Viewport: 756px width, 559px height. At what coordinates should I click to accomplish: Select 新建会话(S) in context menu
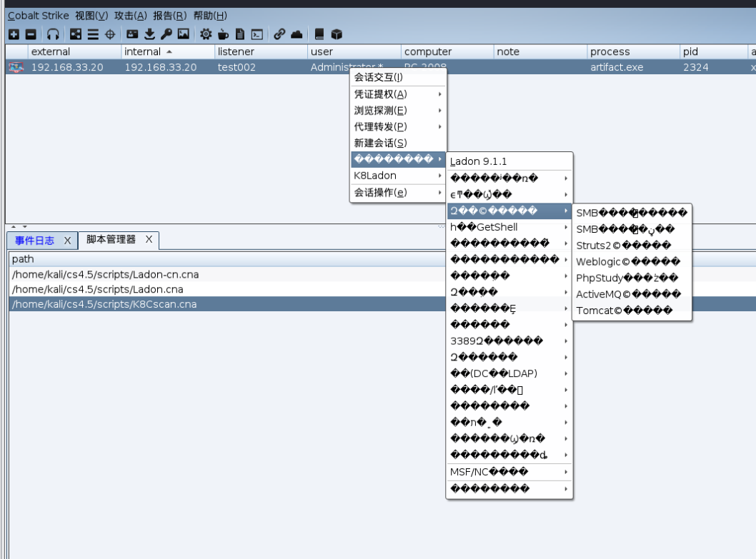pos(398,143)
